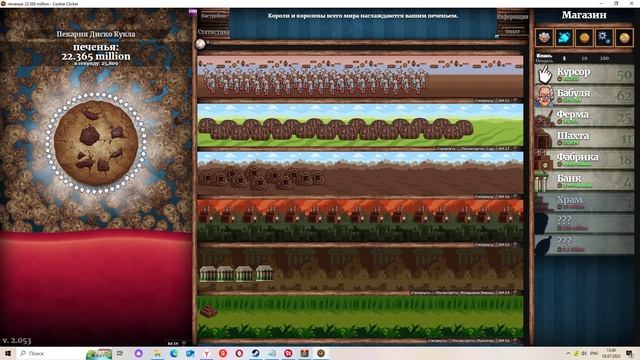This screenshot has height=360, width=640.
Task: Switch the store to Купить mode
Action: pos(544,56)
